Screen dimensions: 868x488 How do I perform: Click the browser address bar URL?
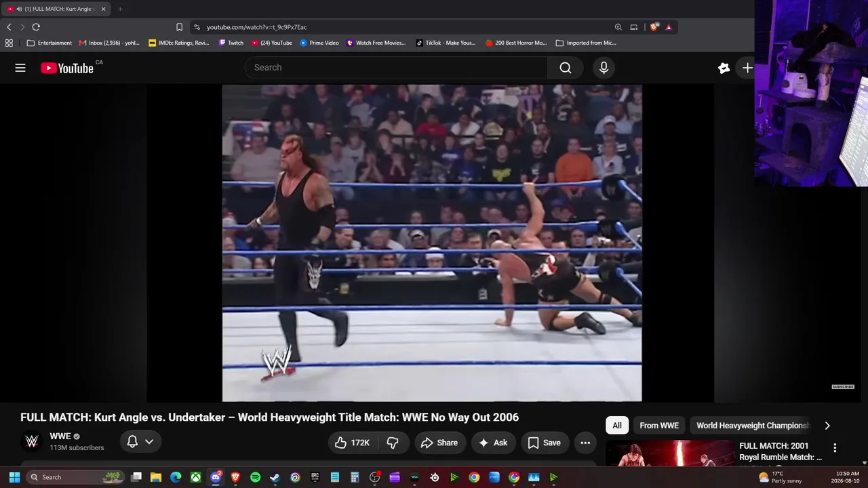coord(256,27)
